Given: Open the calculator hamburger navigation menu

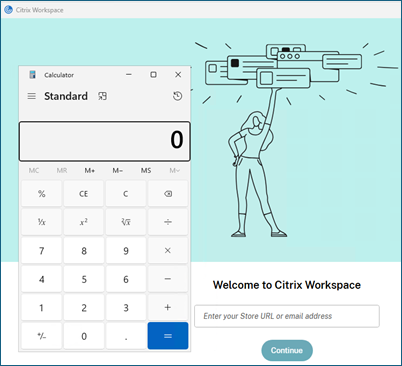Looking at the screenshot, I should point(31,96).
